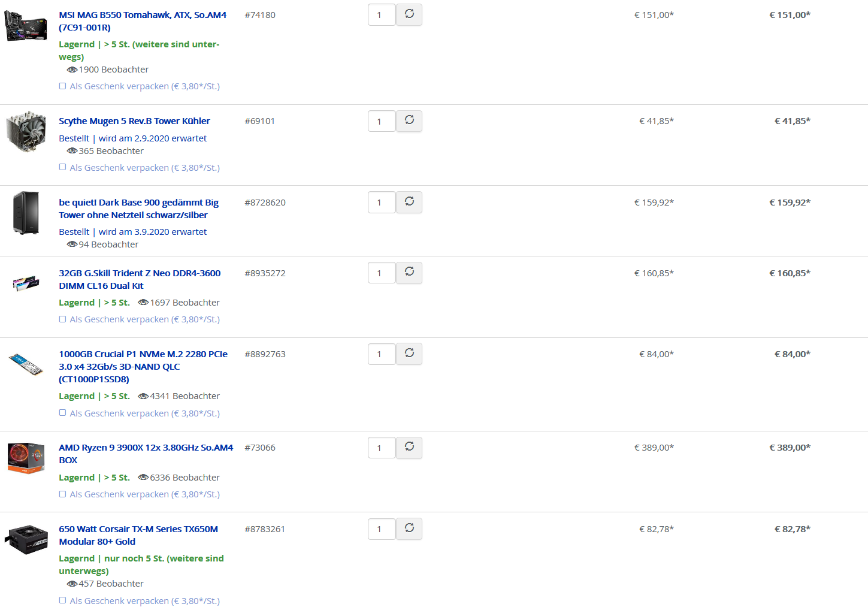Refresh quantity for Corsair TX650M power supply
The height and width of the screenshot is (610, 868).
409,529
